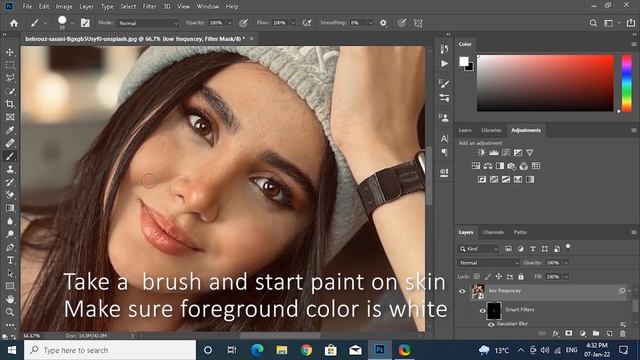The image size is (640, 360).
Task: Delete layer with trash icon
Action: tap(622, 333)
